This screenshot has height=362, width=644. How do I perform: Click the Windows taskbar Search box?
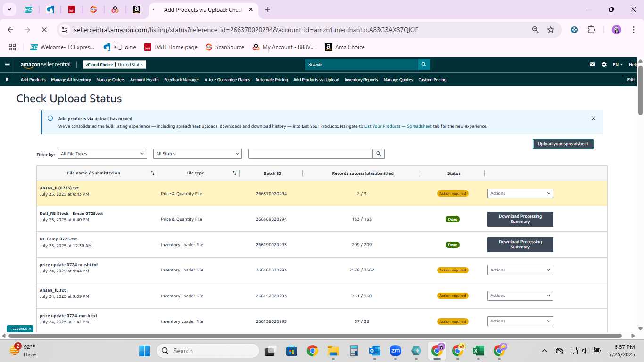pos(208,351)
